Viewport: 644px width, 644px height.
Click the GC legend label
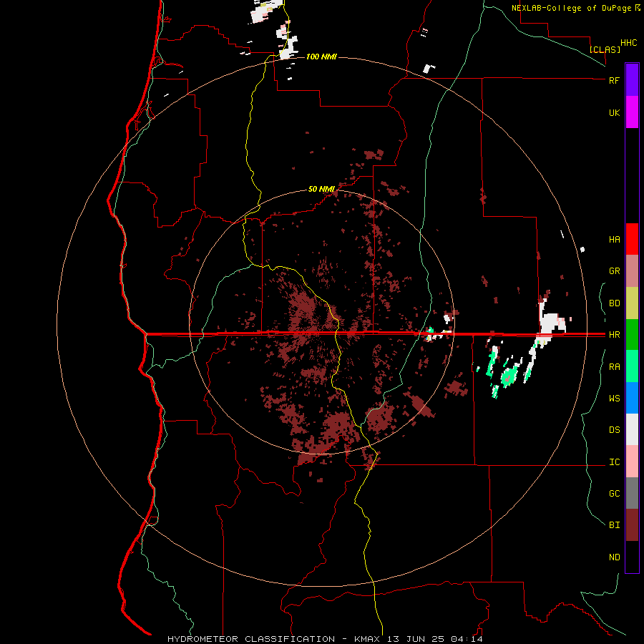[614, 494]
